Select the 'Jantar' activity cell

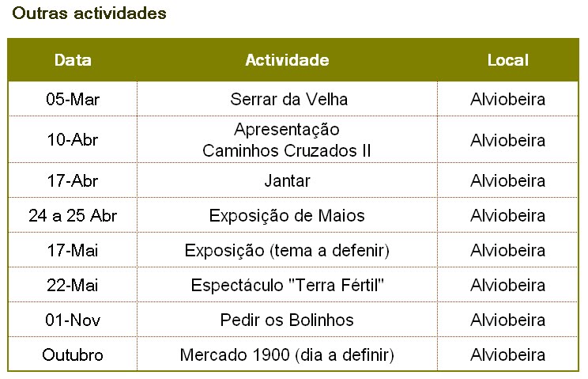pos(287,180)
